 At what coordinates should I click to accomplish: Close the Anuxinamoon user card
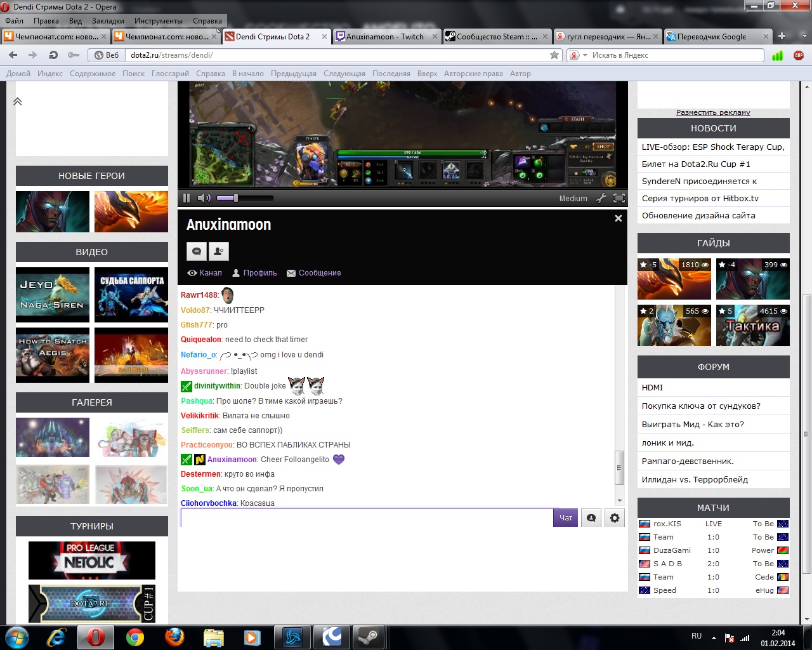click(x=619, y=218)
